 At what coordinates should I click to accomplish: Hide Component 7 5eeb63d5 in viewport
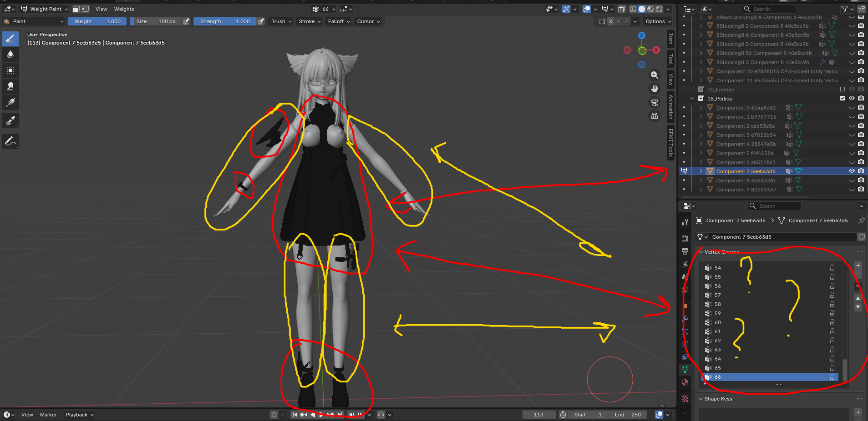(x=852, y=171)
